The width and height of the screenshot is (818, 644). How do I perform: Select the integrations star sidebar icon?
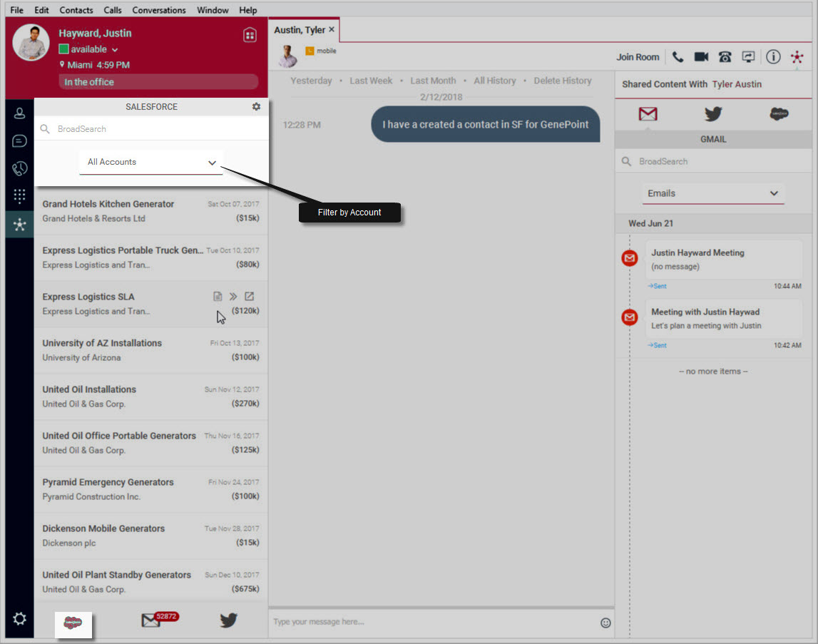pyautogui.click(x=20, y=225)
